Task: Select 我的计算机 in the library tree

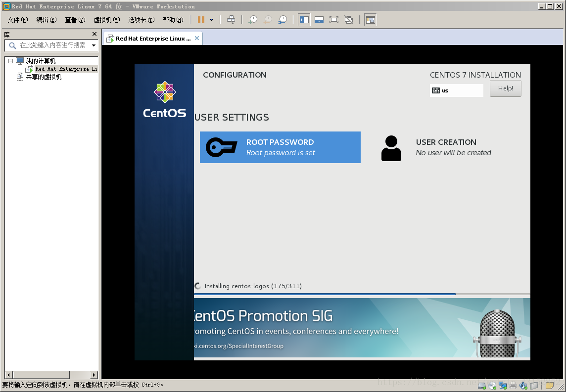Action: 41,61
